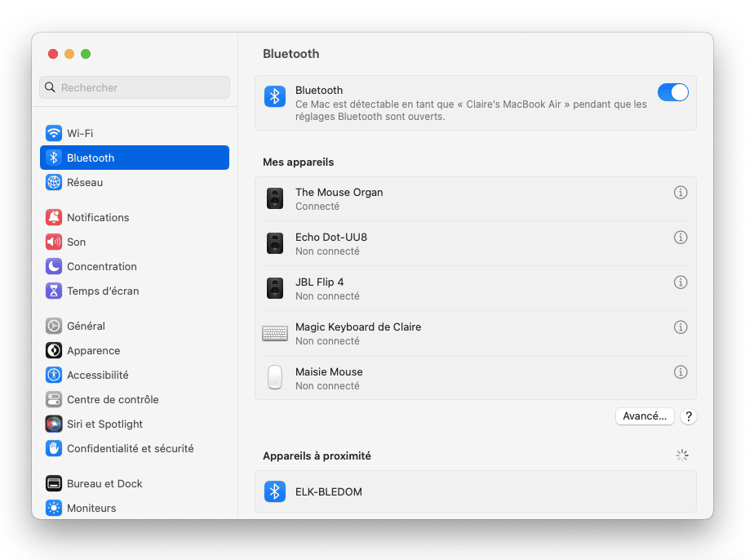Click the Général gear icon
This screenshot has height=560, width=745.
[54, 326]
